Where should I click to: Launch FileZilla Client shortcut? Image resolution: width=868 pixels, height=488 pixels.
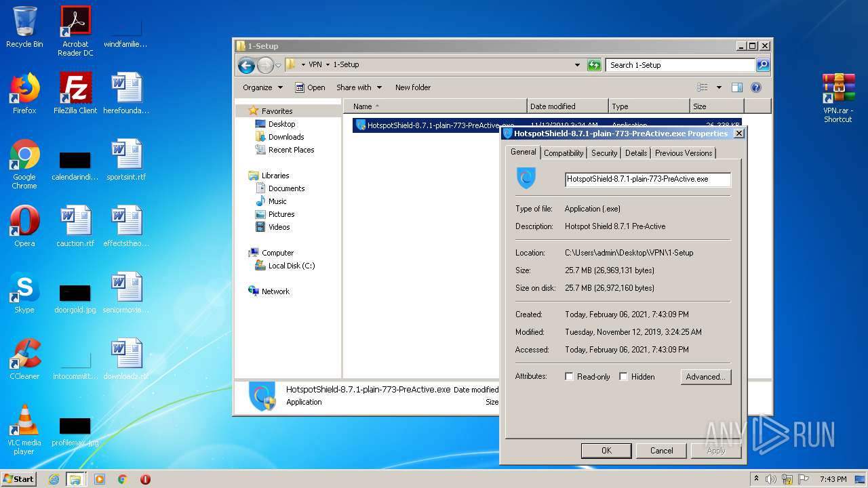[x=75, y=94]
